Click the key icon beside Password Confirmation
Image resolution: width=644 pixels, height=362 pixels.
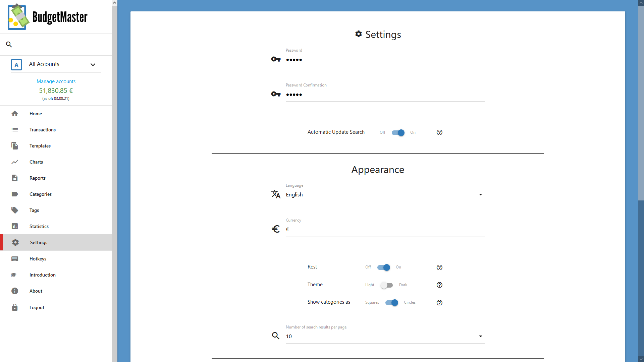(x=276, y=94)
